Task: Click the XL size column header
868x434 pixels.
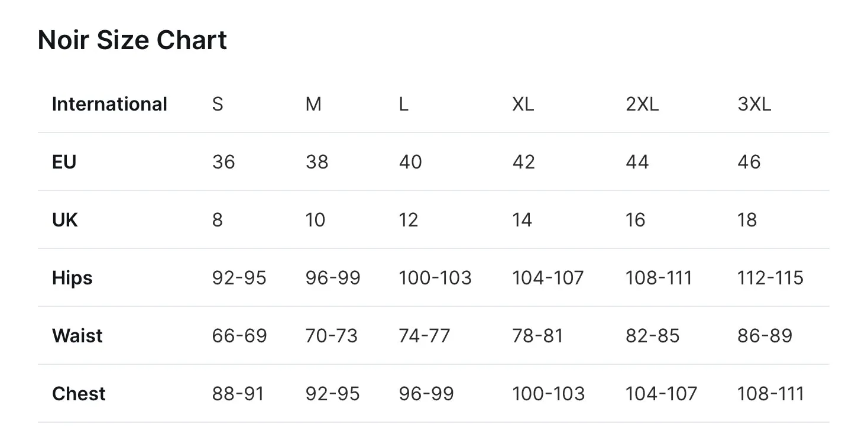Action: pyautogui.click(x=523, y=104)
